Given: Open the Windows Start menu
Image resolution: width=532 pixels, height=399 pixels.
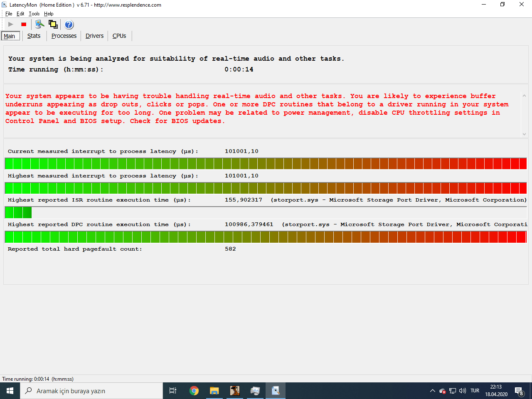Looking at the screenshot, I should (x=10, y=391).
